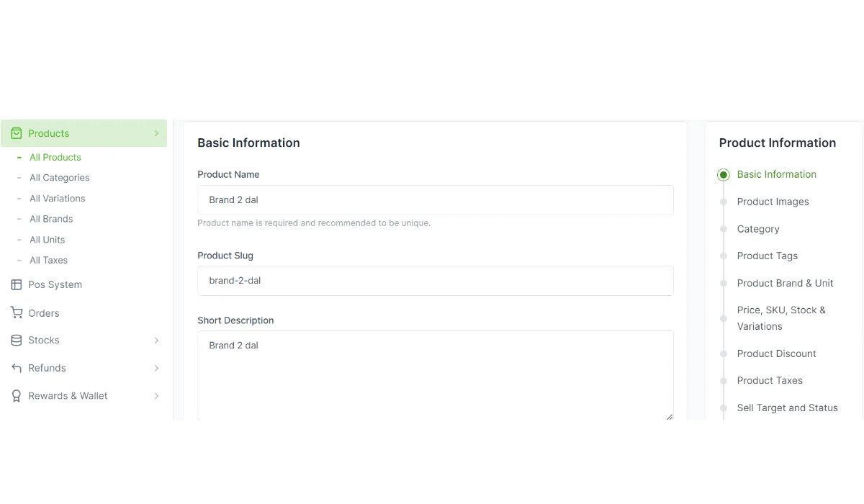Click the Rewards & Wallet badge icon
Image resolution: width=864 pixels, height=504 pixels.
coord(16,395)
